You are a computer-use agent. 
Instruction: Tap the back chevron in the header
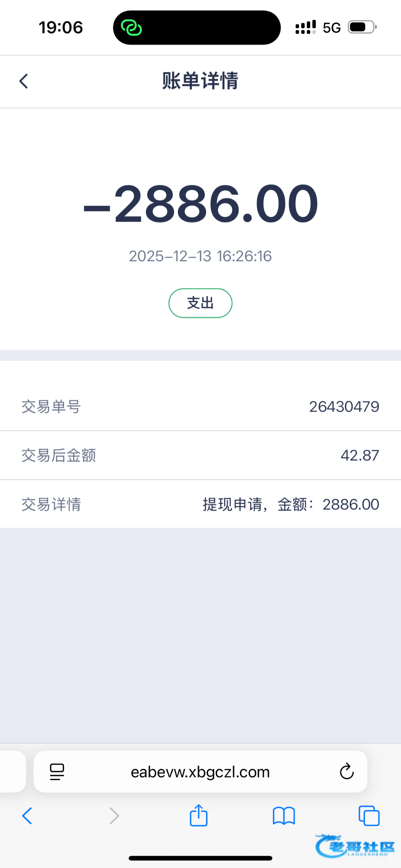pyautogui.click(x=24, y=81)
